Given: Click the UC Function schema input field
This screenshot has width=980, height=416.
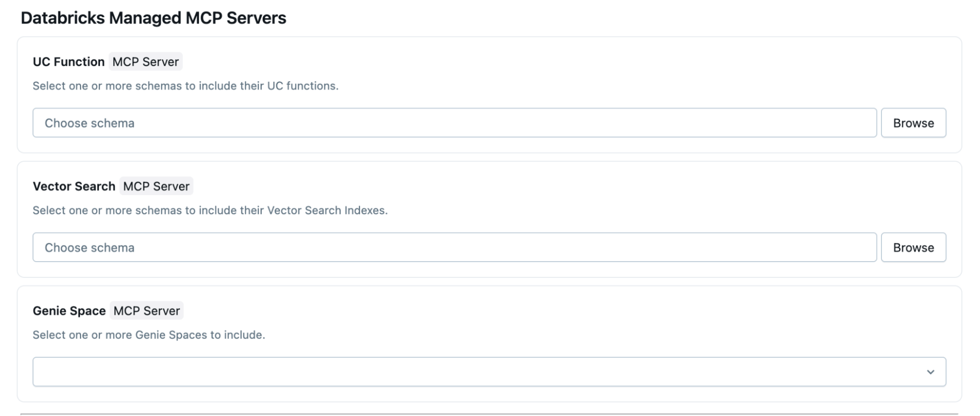Looking at the screenshot, I should coord(454,123).
